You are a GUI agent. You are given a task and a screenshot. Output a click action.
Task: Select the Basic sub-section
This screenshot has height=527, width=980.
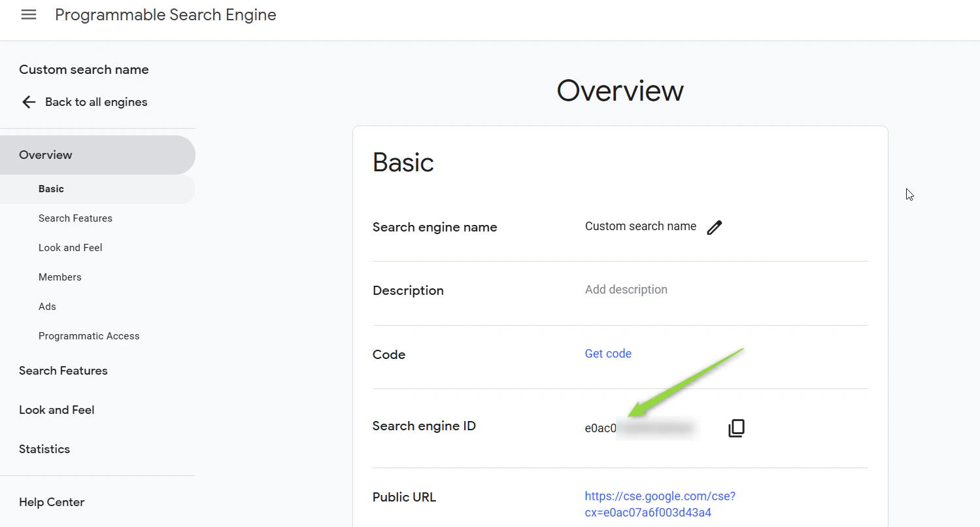pyautogui.click(x=51, y=188)
